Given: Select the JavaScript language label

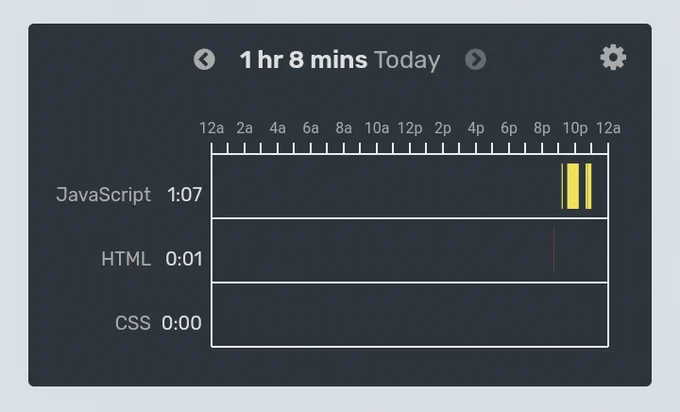Looking at the screenshot, I should tap(104, 195).
